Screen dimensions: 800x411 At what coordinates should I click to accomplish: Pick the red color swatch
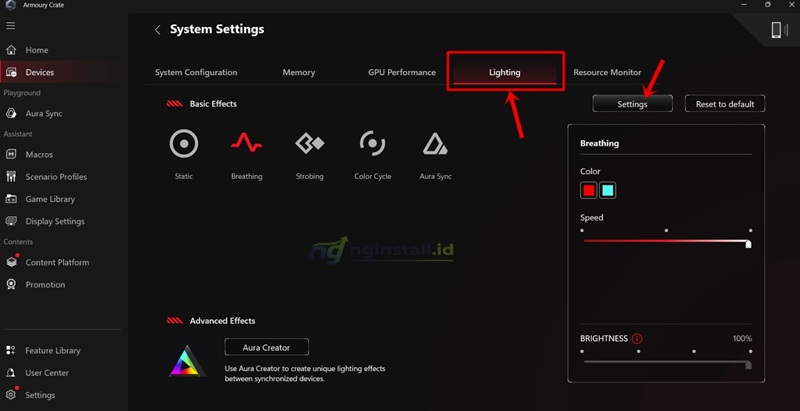(588, 190)
